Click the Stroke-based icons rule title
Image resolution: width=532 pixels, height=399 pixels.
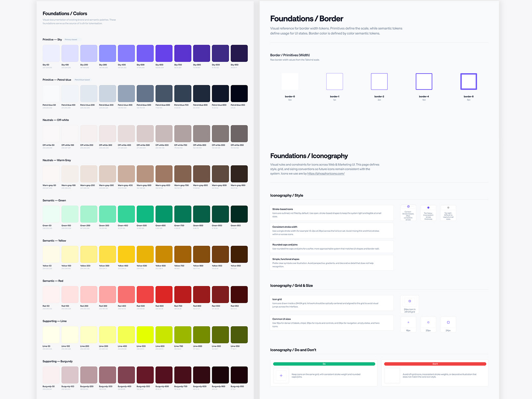point(283,209)
